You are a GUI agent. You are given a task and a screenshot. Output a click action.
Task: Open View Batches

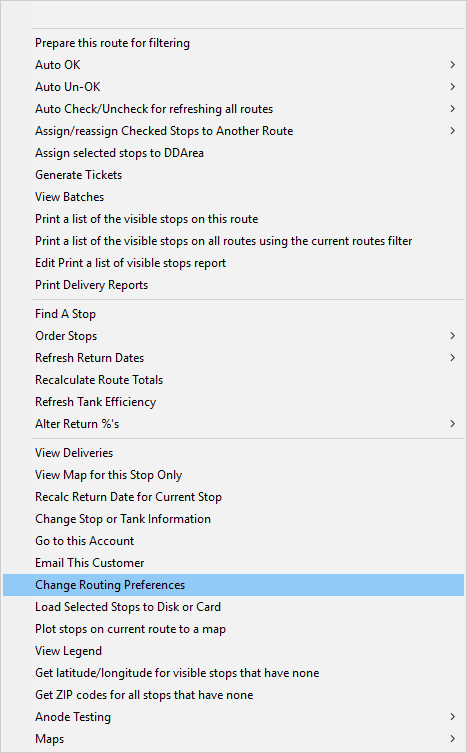234,197
